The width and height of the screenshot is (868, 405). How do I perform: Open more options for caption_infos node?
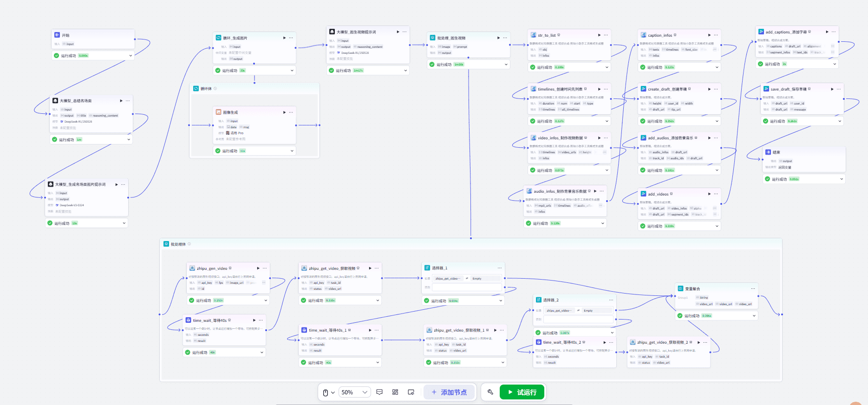[716, 35]
